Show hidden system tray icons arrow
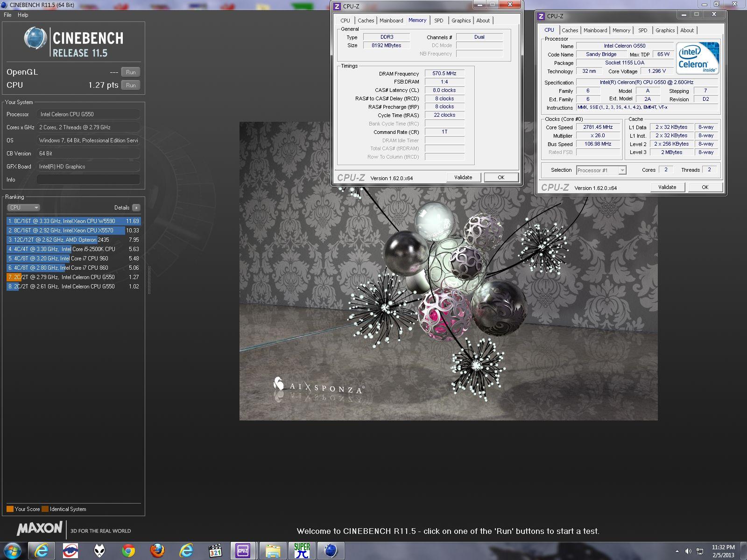This screenshot has width=747, height=560. [x=677, y=551]
